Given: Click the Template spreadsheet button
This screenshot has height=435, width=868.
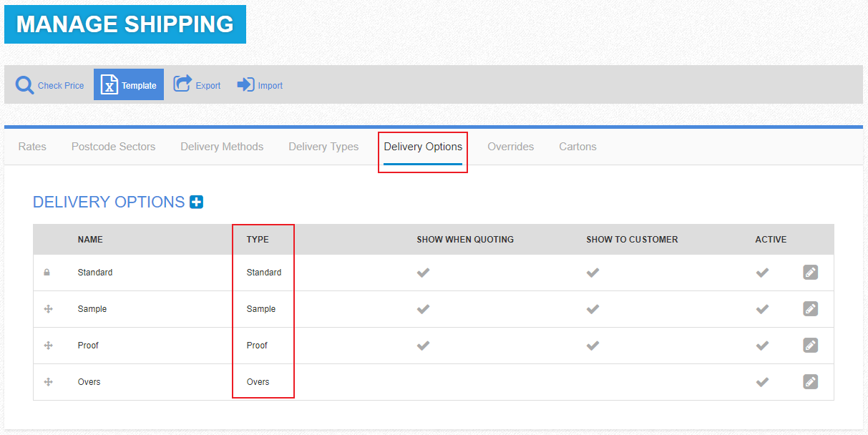Looking at the screenshot, I should click(129, 84).
